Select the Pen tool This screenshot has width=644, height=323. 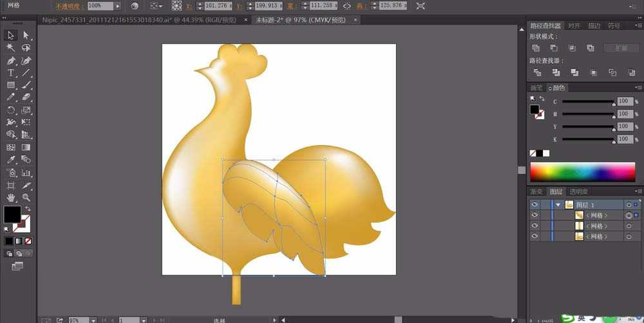11,60
